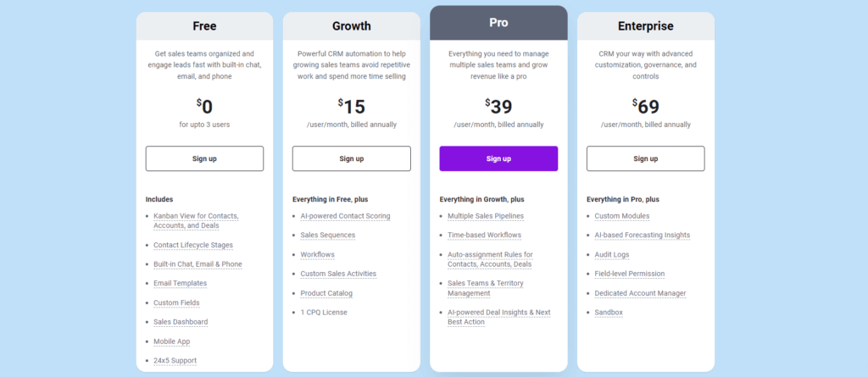Click Sign up under the Growth plan
Viewport: 868px width, 377px height.
click(x=352, y=158)
